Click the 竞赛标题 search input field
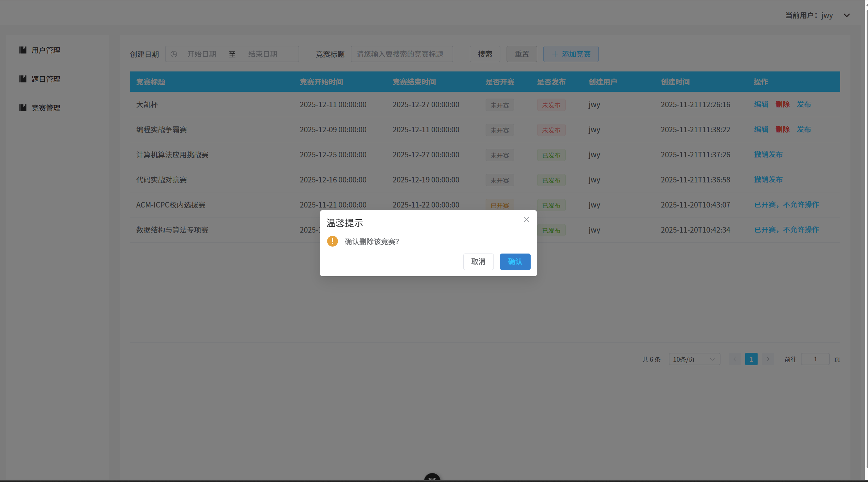This screenshot has width=868, height=482. [x=401, y=54]
